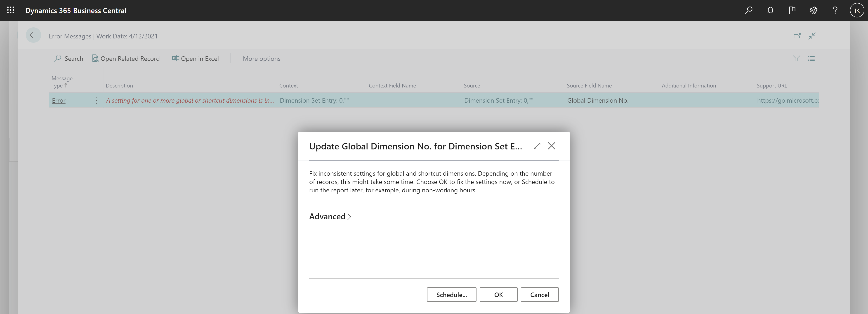Expand the Advanced section in dialog
Viewport: 868px width, 314px height.
[330, 216]
